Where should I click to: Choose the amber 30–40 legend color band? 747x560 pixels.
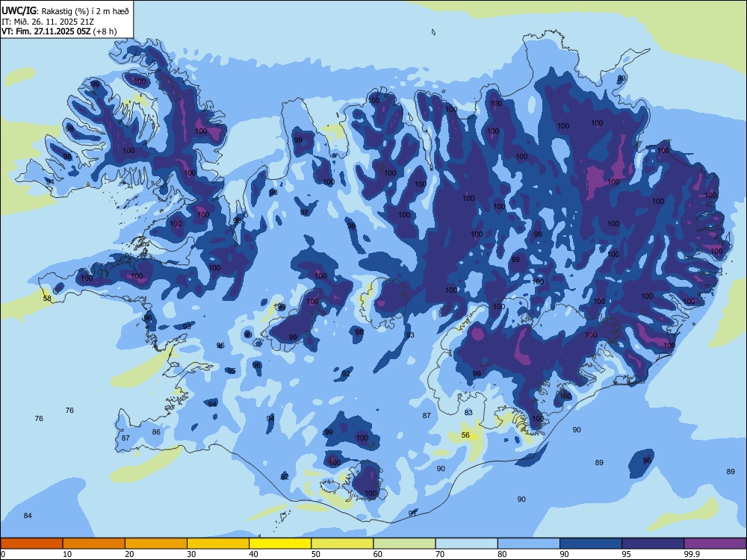pyautogui.click(x=218, y=544)
